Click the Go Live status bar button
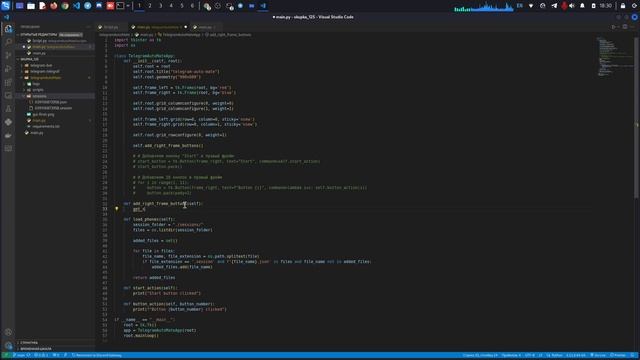Image resolution: width=640 pixels, height=360 pixels. 598,356
